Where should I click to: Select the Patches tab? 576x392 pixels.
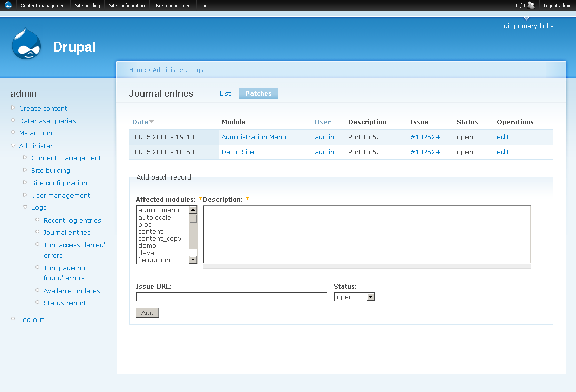click(258, 94)
